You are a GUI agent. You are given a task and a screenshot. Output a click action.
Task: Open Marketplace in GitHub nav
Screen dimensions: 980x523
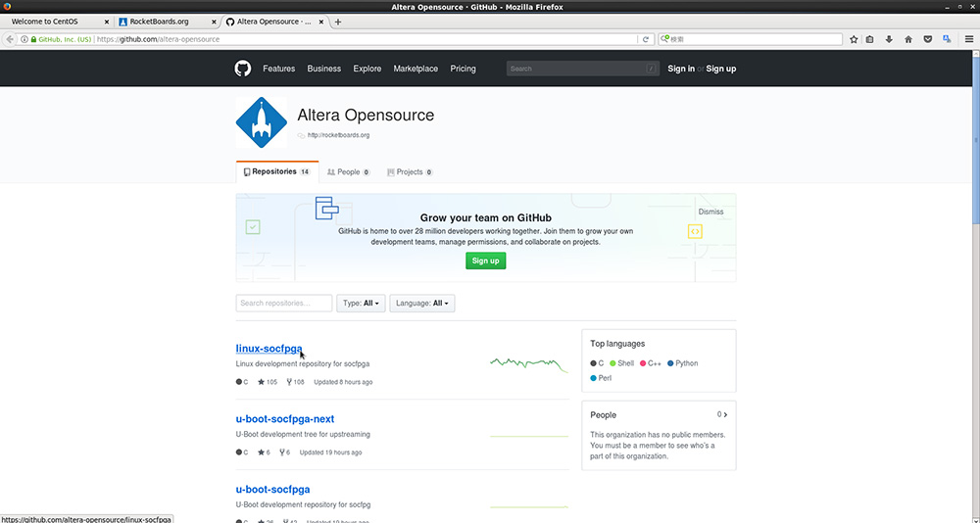[x=416, y=69]
